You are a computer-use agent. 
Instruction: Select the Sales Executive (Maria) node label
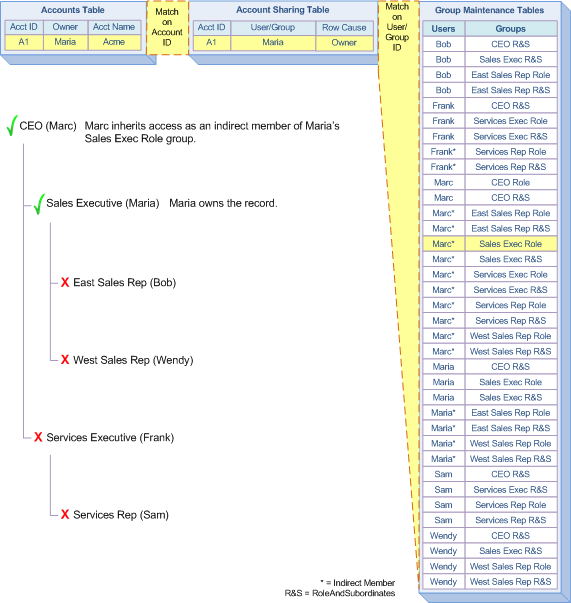tap(103, 203)
